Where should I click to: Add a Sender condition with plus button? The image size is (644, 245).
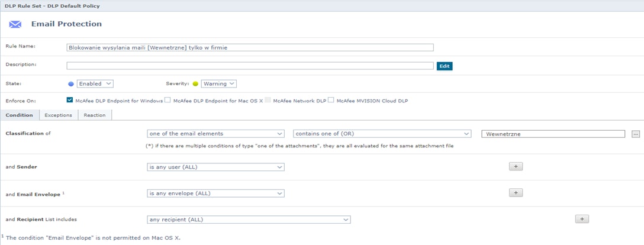[515, 167]
